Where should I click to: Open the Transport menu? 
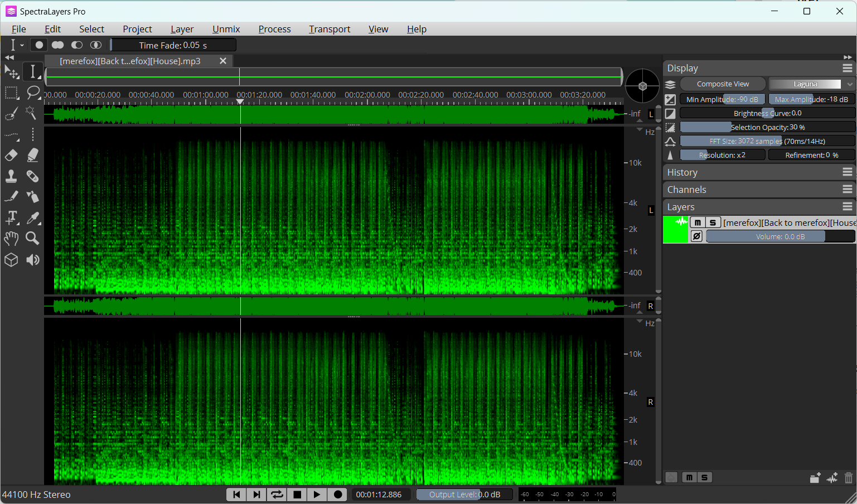330,29
